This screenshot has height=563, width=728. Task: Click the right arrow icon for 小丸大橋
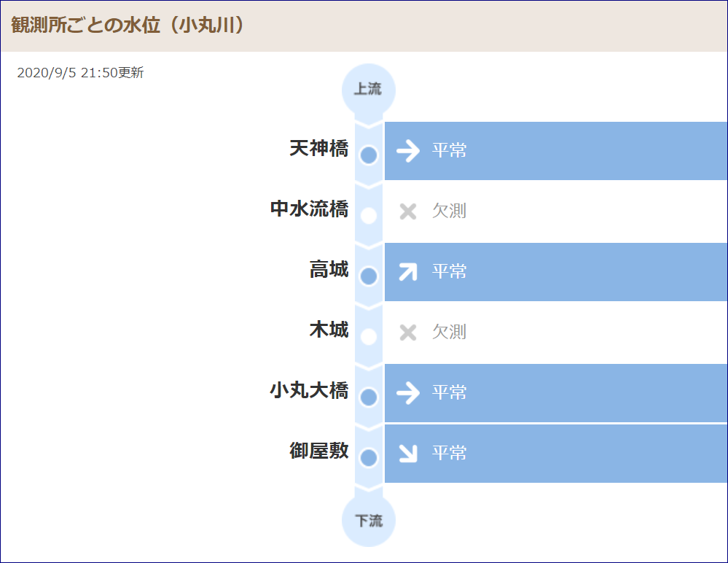click(x=407, y=393)
